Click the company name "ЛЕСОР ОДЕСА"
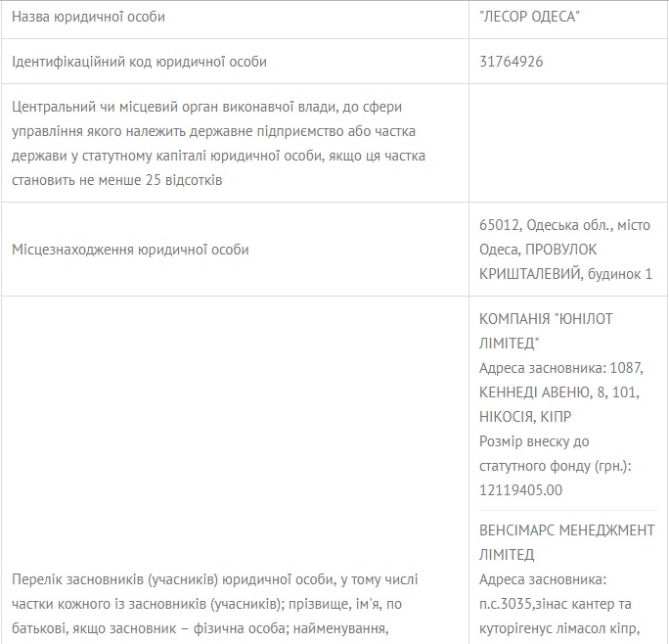 click(x=529, y=17)
